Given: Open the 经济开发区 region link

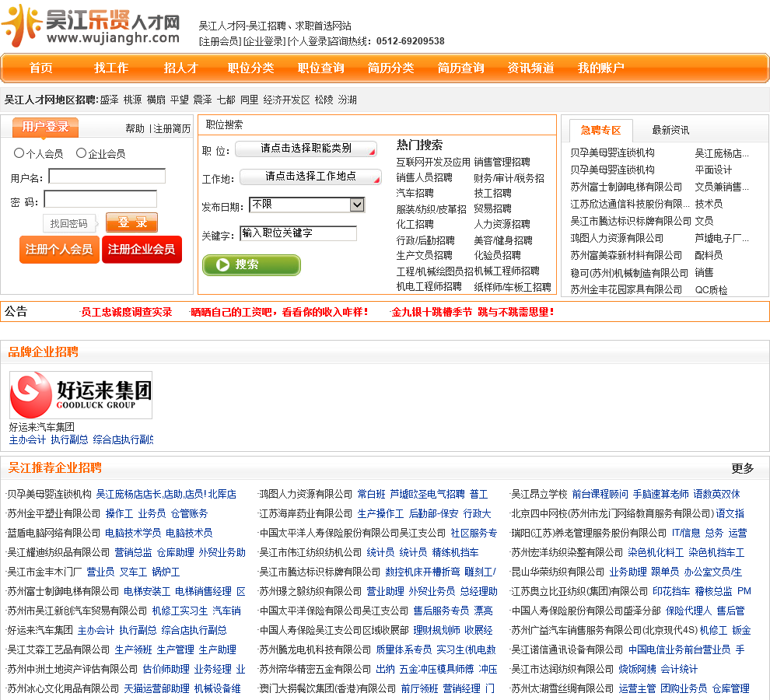Looking at the screenshot, I should [x=286, y=100].
